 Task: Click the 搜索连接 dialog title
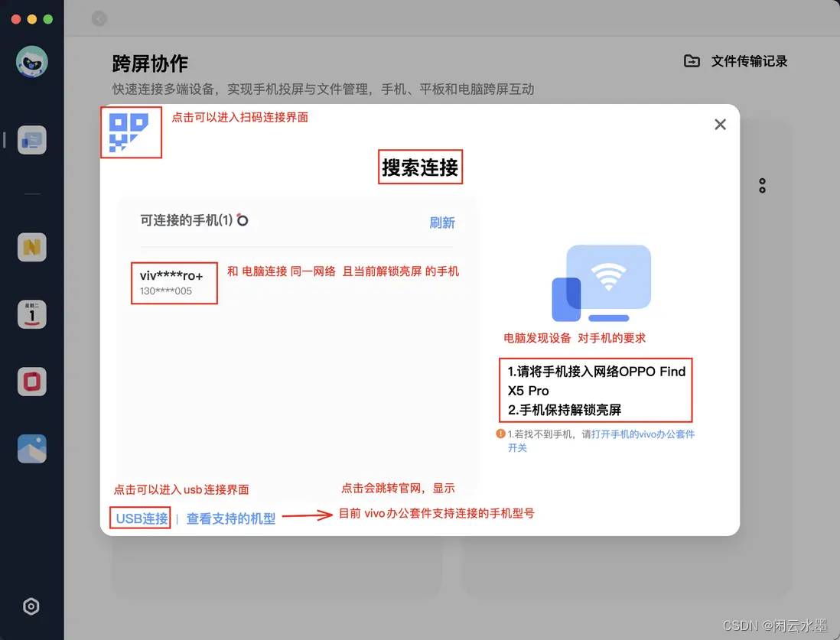coord(420,167)
